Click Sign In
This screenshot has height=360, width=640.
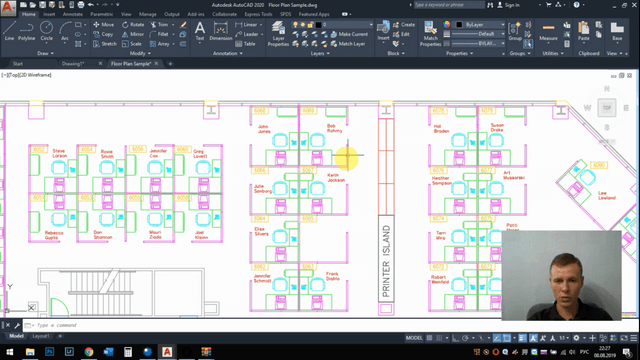509,5
